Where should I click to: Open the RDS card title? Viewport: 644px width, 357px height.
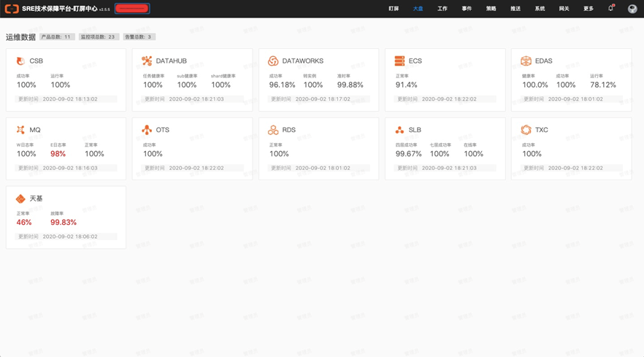(288, 130)
